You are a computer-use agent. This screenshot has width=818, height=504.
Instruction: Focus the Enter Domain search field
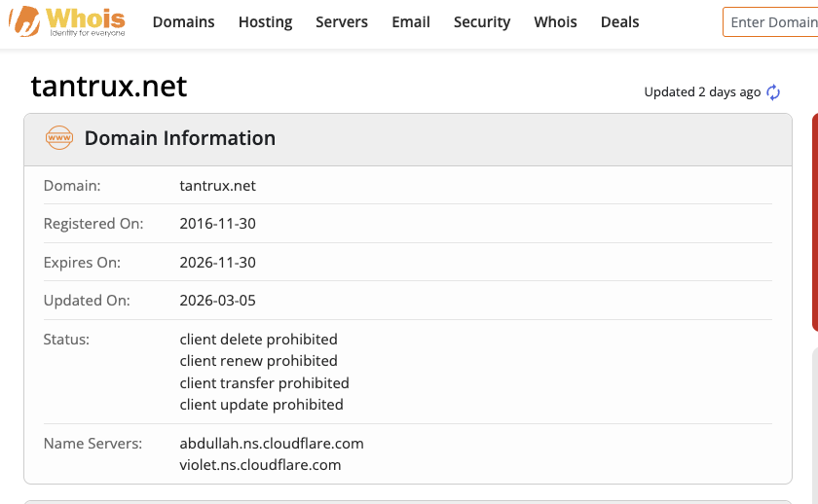(772, 22)
